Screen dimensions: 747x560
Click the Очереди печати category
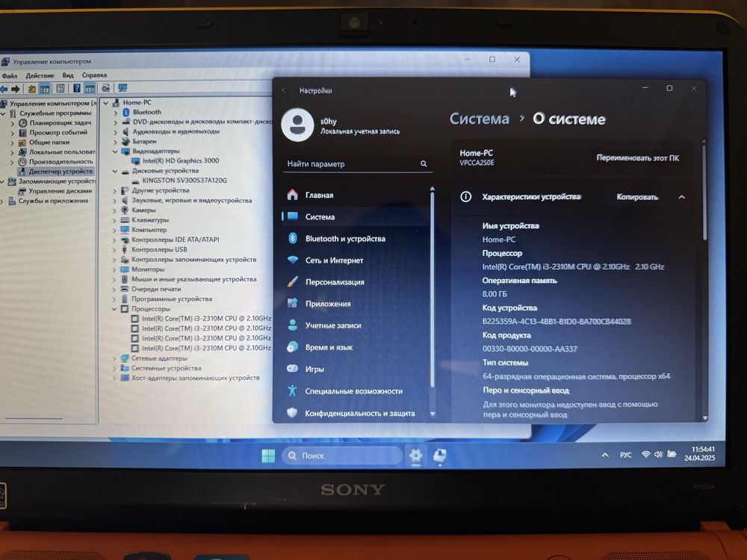coord(156,289)
